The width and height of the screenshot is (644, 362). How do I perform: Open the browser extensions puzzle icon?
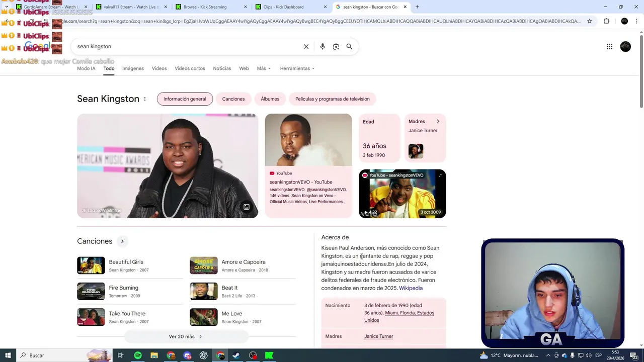pyautogui.click(x=606, y=21)
